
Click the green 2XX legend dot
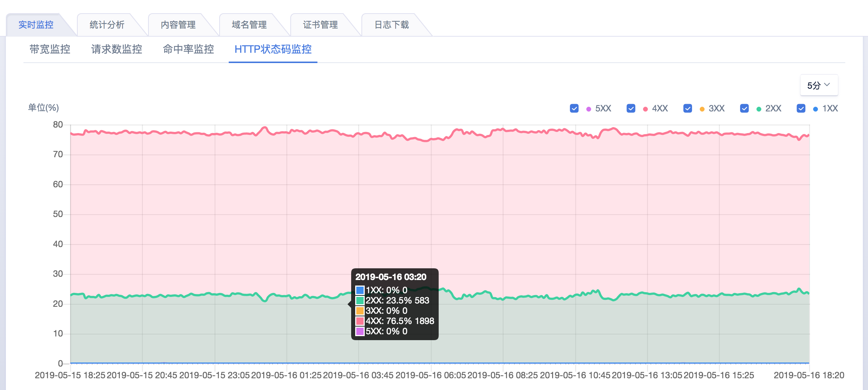pyautogui.click(x=759, y=109)
